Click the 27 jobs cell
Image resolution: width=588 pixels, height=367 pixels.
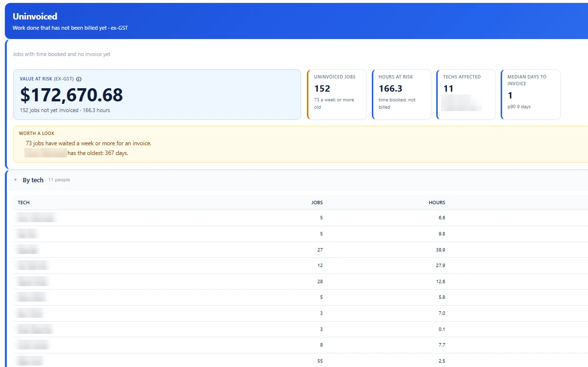click(320, 250)
